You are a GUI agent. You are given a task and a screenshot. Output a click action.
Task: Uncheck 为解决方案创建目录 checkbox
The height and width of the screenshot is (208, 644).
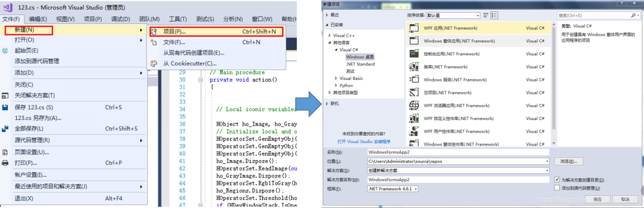pyautogui.click(x=557, y=179)
